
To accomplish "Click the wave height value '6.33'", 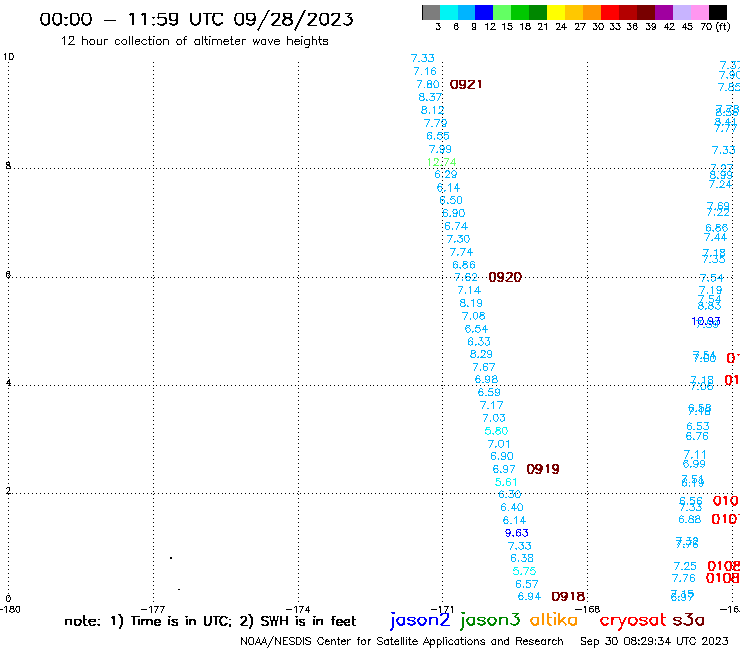I will pos(479,341).
